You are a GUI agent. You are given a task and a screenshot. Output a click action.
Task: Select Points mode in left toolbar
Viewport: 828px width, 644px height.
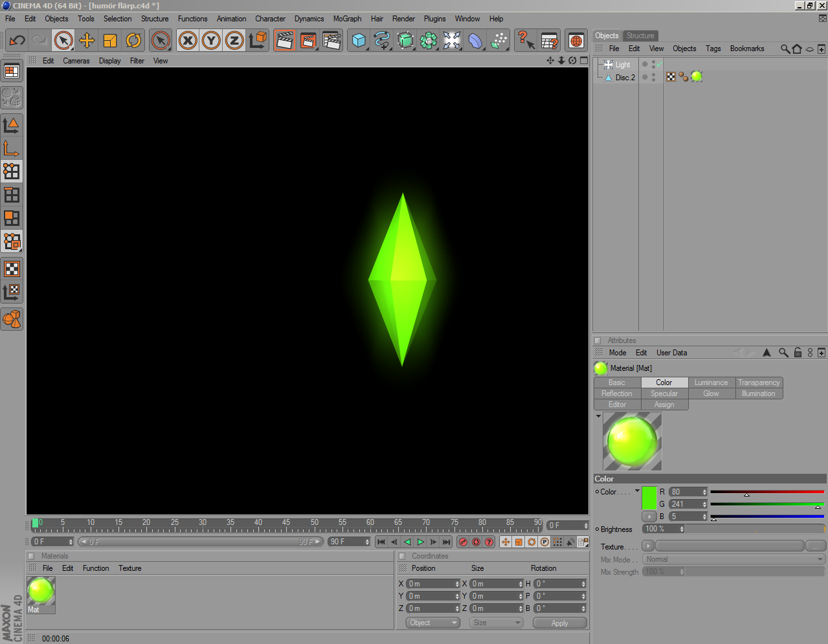(x=12, y=172)
